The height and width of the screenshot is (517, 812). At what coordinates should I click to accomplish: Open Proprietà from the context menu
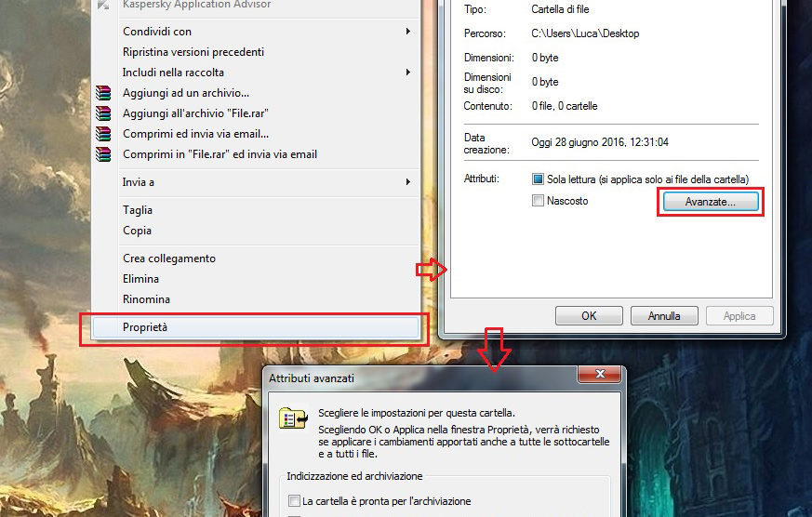point(255,327)
